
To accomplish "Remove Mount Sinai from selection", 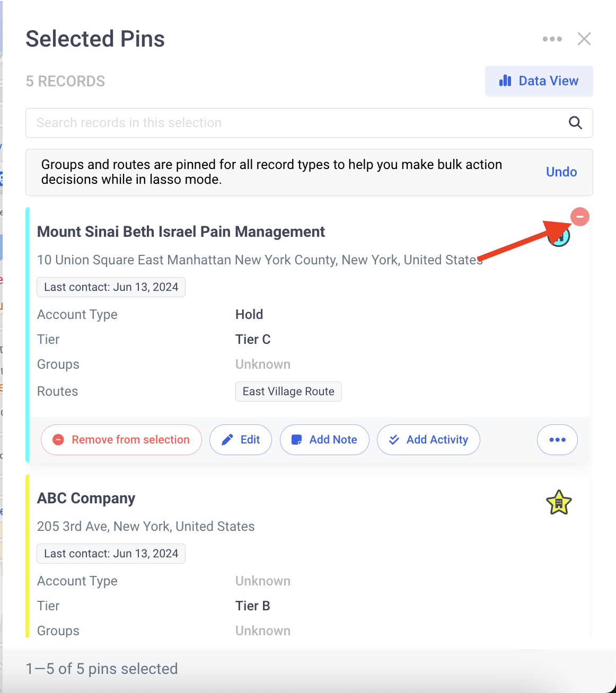I will tap(121, 440).
